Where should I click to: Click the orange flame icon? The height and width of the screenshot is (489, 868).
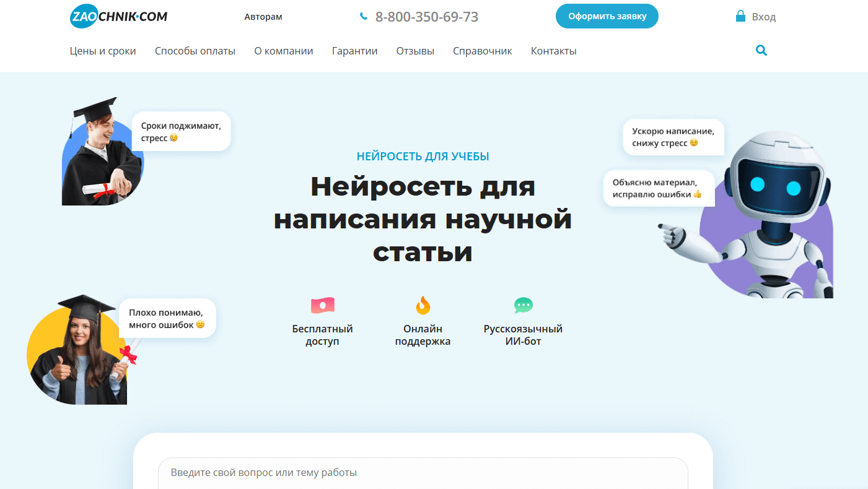[423, 305]
